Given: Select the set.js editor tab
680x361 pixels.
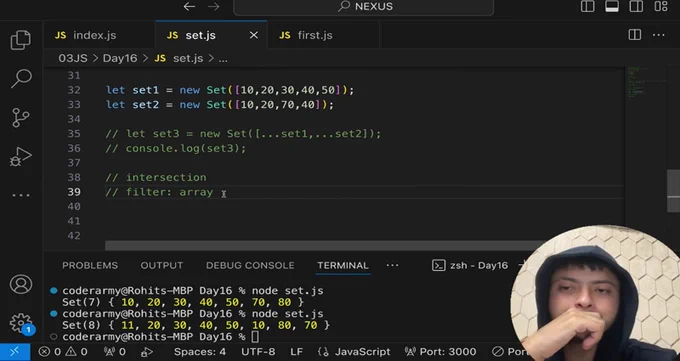Looking at the screenshot, I should point(200,35).
